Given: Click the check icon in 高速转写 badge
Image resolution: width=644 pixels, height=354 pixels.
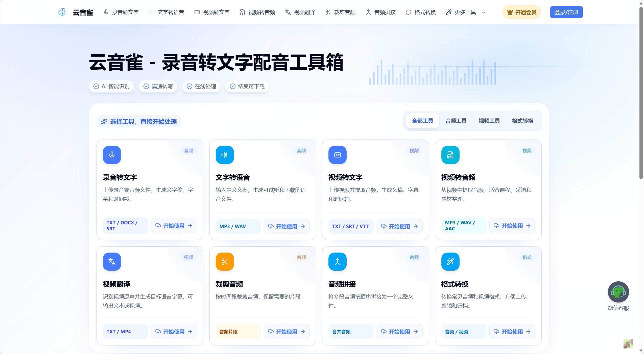Looking at the screenshot, I should [146, 86].
